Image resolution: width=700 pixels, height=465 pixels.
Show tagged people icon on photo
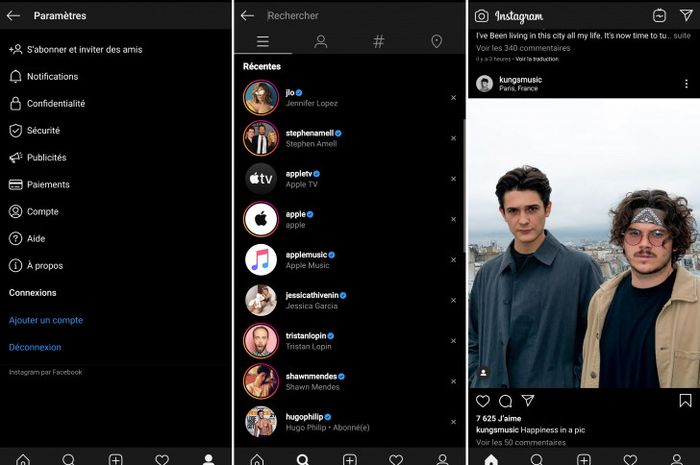[483, 373]
